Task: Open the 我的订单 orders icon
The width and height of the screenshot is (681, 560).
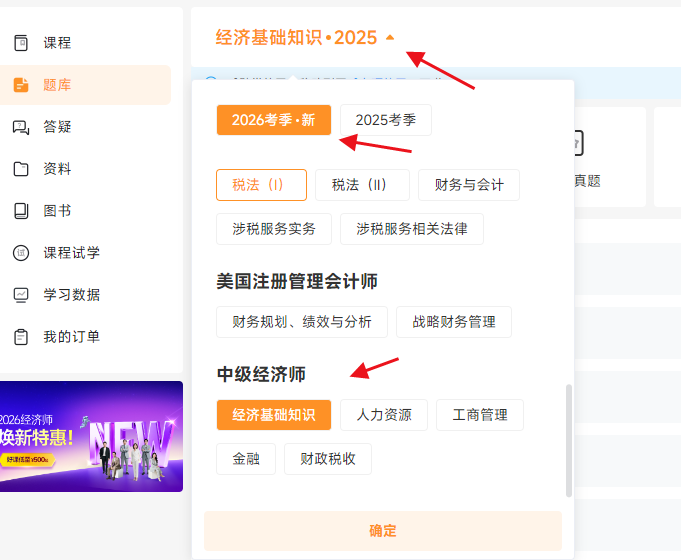Action: click(x=20, y=337)
